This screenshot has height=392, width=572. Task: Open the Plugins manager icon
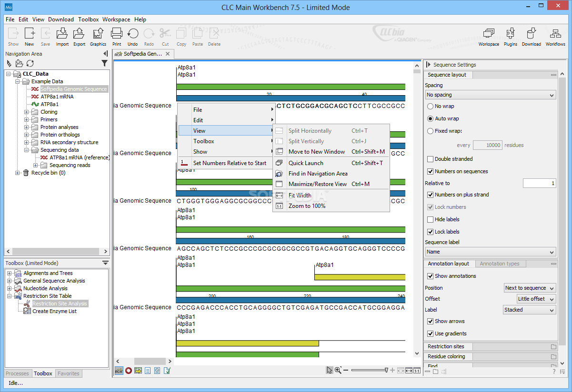tap(511, 37)
